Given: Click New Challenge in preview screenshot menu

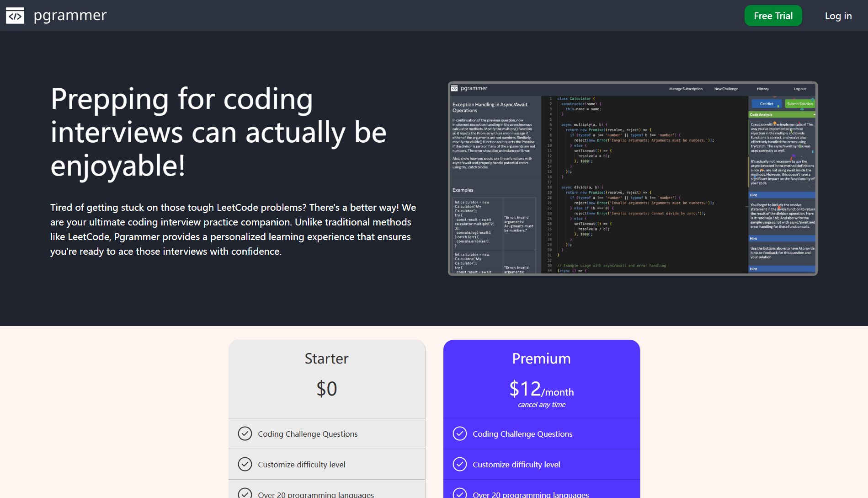Looking at the screenshot, I should [726, 89].
